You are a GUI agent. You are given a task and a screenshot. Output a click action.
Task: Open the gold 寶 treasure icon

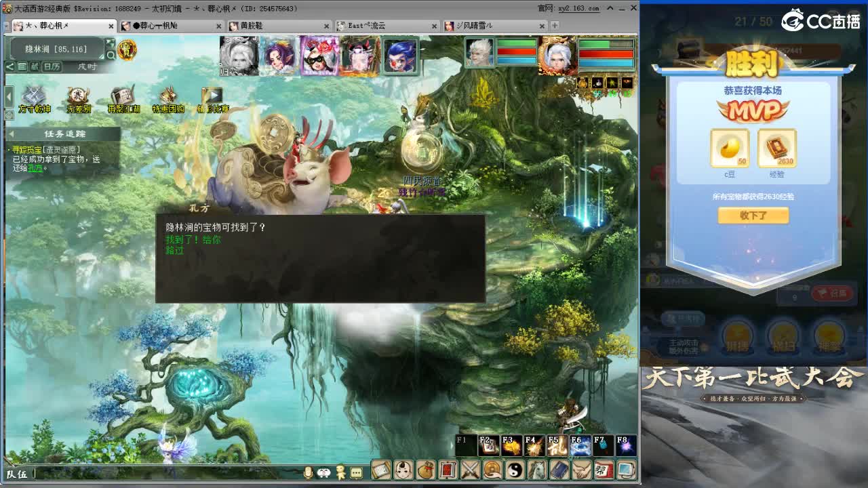[127, 49]
